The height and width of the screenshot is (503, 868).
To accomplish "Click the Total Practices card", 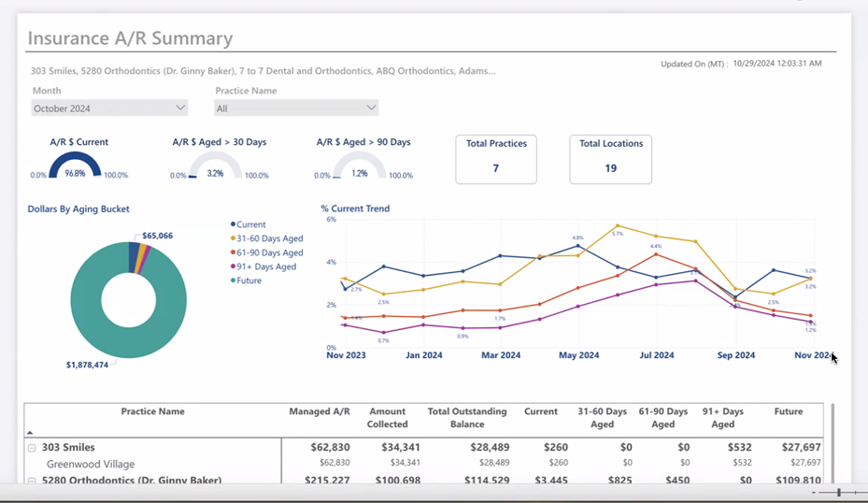I will pyautogui.click(x=496, y=159).
